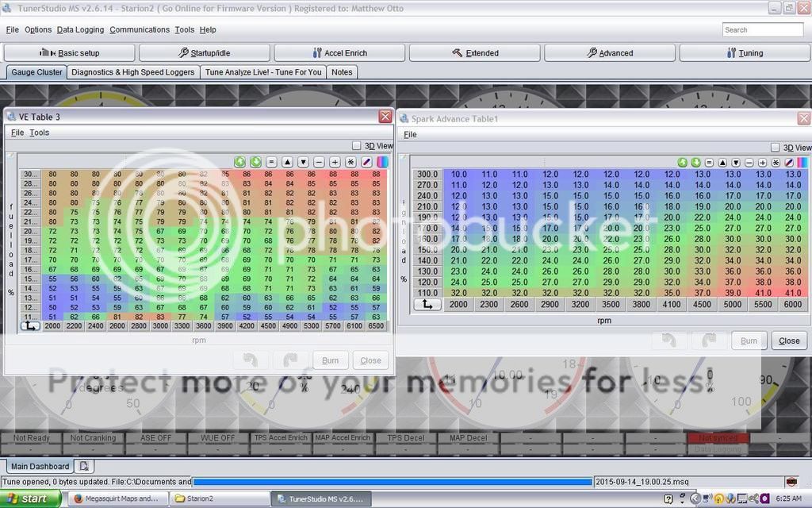Viewport: 812px width, 508px height.
Task: Open the Tuning dropdown
Action: click(x=745, y=53)
